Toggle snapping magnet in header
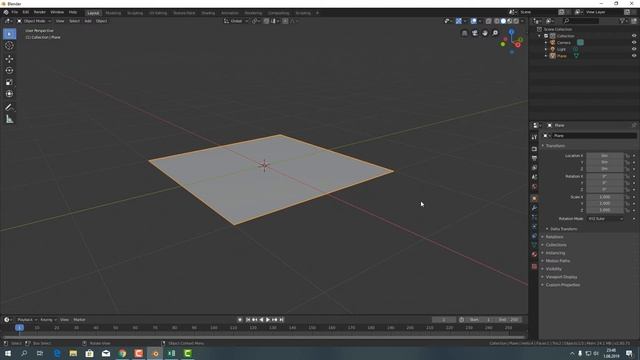Viewport: 640px width, 360px height. click(266, 21)
